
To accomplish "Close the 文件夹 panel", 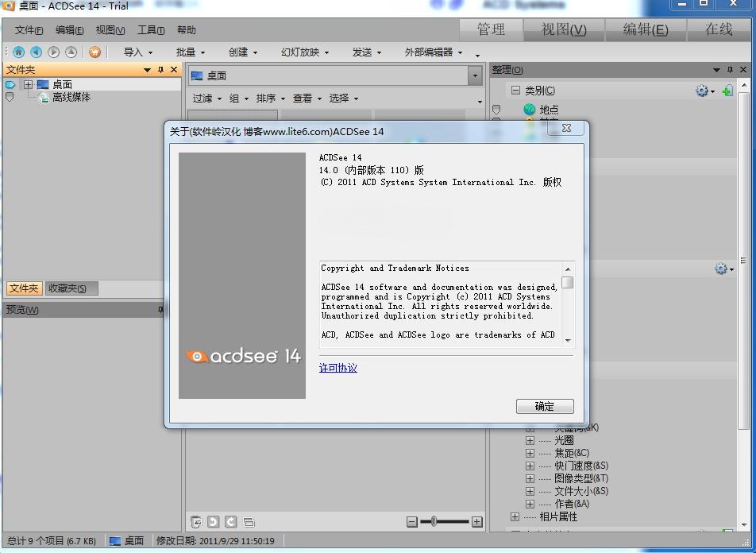I will [x=174, y=70].
